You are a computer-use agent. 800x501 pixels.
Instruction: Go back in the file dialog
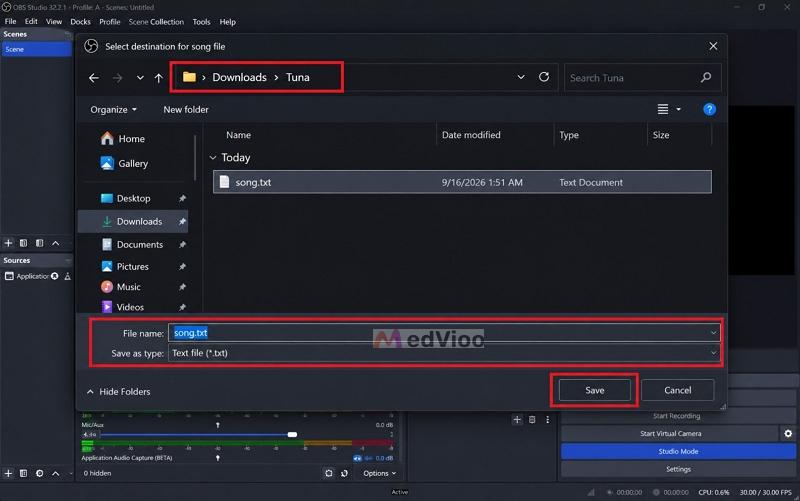tap(94, 78)
